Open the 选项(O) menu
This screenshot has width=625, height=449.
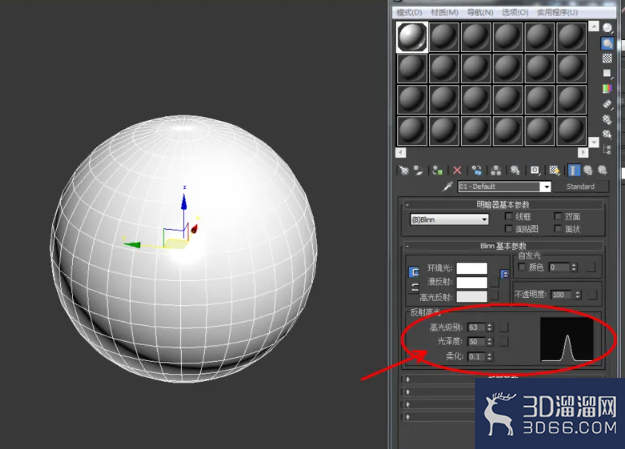click(x=515, y=13)
